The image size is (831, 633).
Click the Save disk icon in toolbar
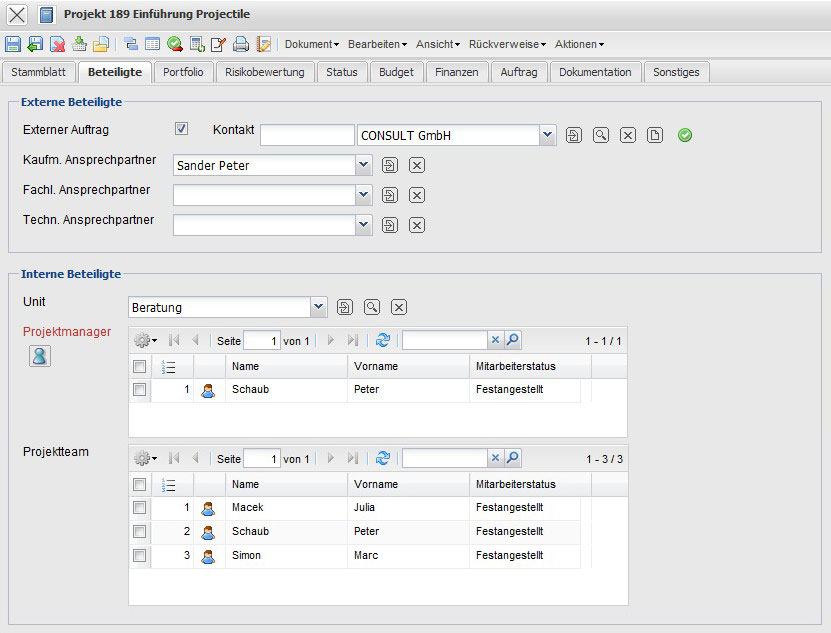(x=13, y=44)
